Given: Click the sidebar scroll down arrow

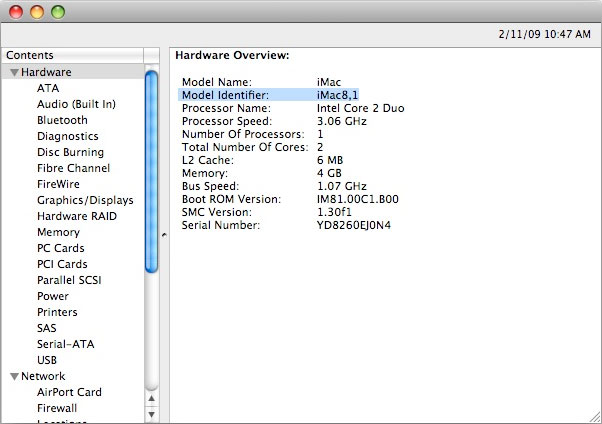Looking at the screenshot, I should point(152,414).
